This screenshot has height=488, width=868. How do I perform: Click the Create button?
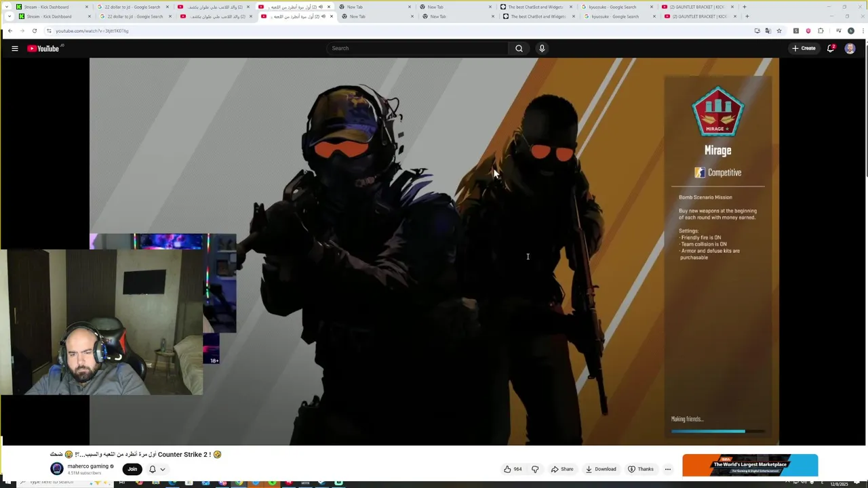804,48
